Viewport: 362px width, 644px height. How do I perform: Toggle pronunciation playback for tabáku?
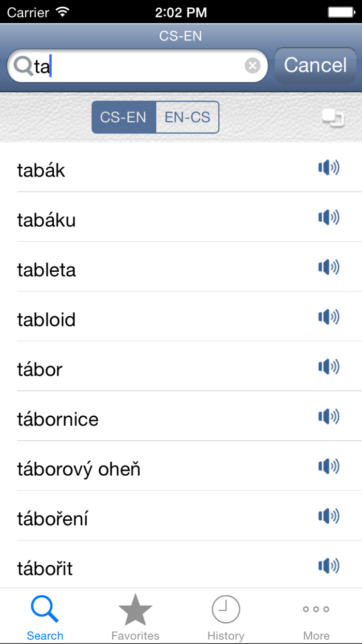click(x=329, y=217)
